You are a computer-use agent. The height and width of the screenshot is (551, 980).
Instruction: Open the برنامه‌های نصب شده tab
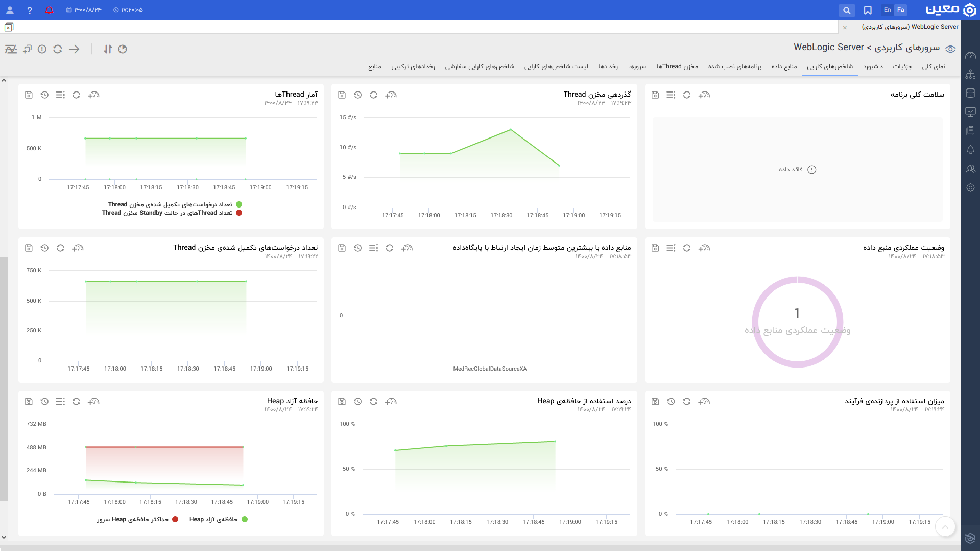pyautogui.click(x=735, y=67)
